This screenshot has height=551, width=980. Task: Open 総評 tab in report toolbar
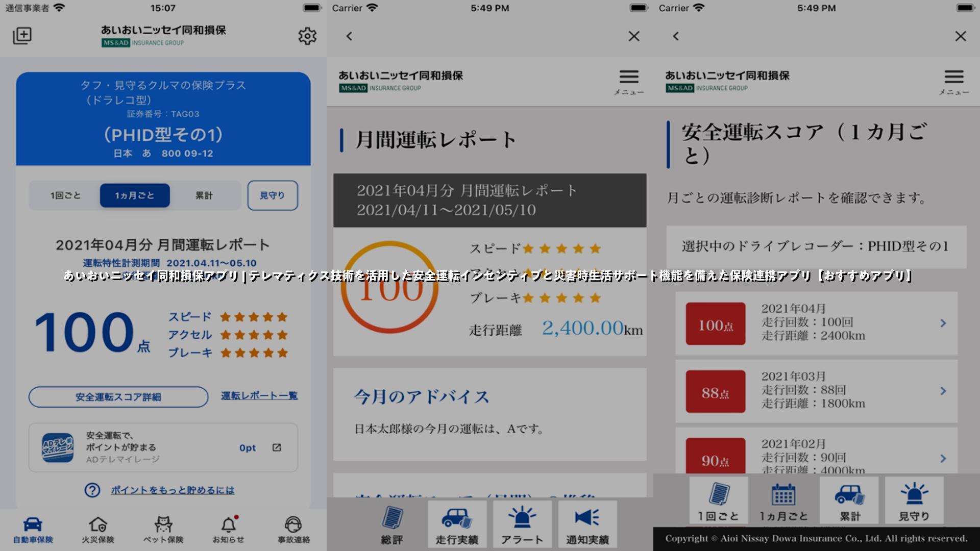tap(392, 524)
